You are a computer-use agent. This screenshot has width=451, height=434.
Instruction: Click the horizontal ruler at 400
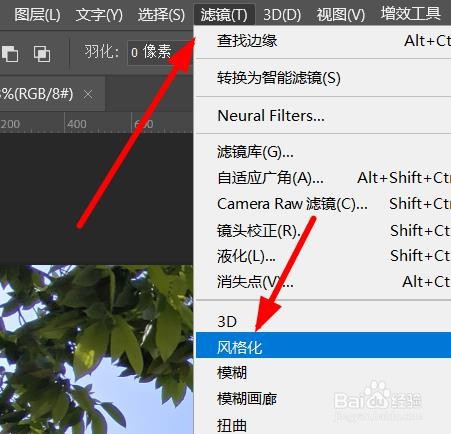coord(77,124)
